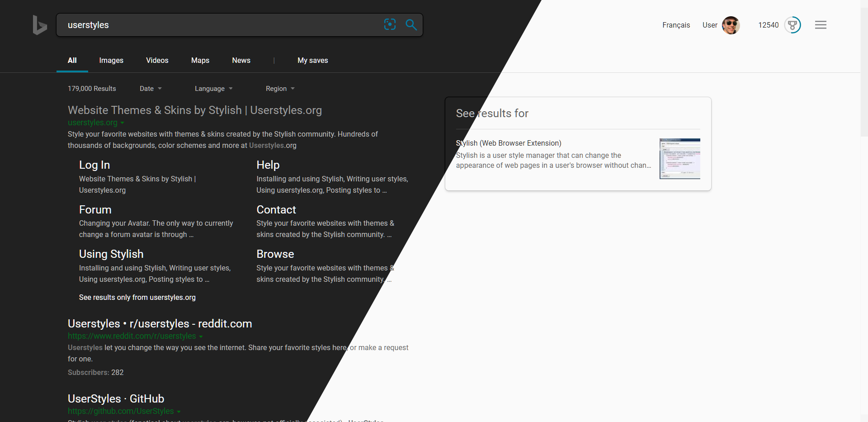The height and width of the screenshot is (422, 868).
Task: Click the magnifier icon to search
Action: click(410, 24)
